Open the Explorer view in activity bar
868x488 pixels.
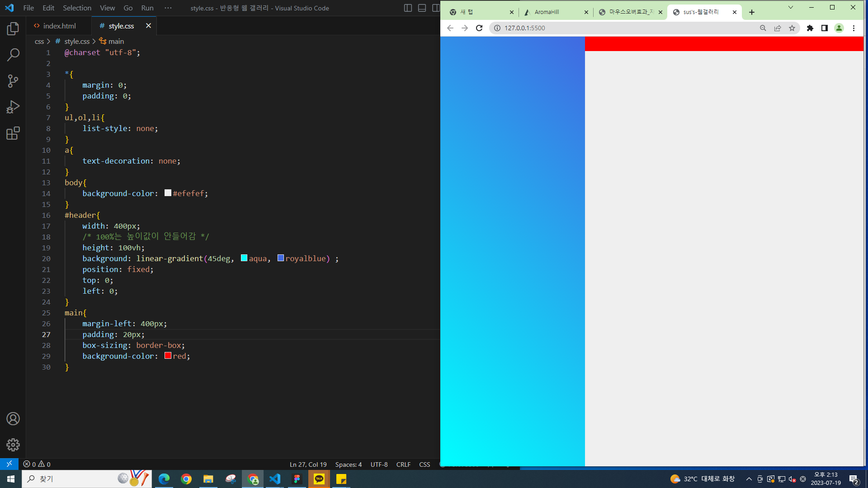[x=13, y=29]
